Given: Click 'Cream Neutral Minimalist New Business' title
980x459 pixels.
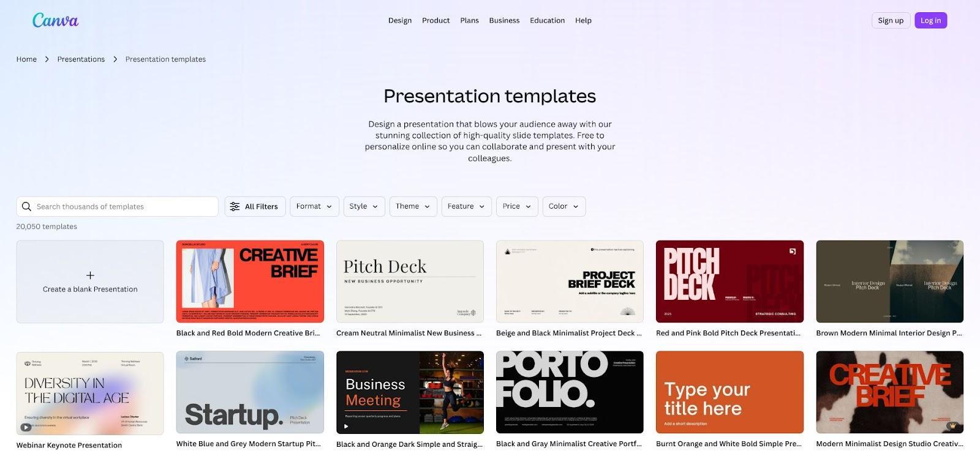Looking at the screenshot, I should click(x=409, y=334).
